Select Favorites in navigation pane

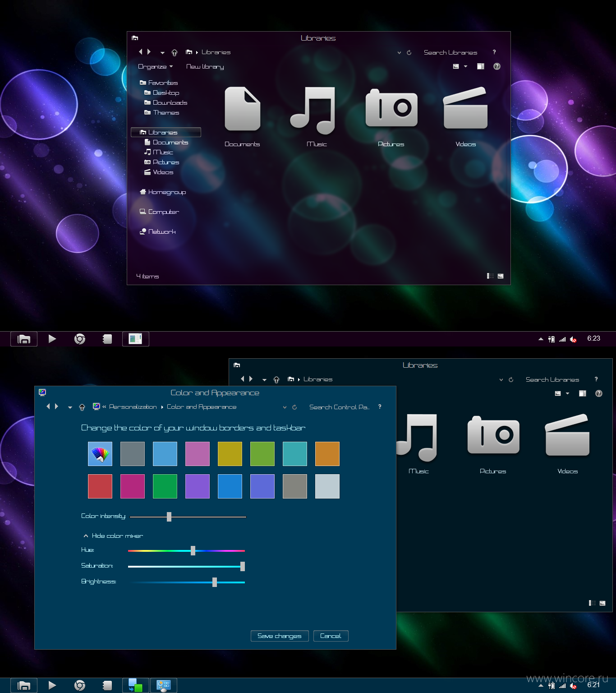coord(159,83)
